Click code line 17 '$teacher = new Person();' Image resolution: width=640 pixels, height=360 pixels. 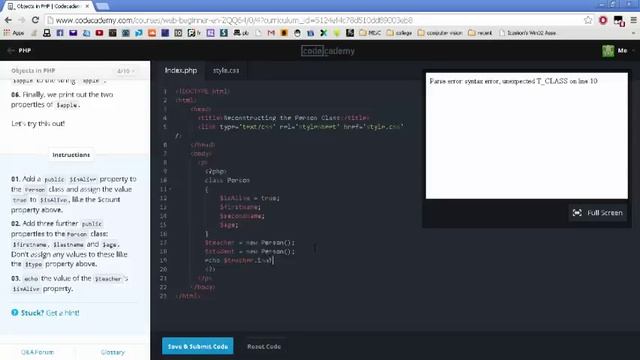coord(250,242)
